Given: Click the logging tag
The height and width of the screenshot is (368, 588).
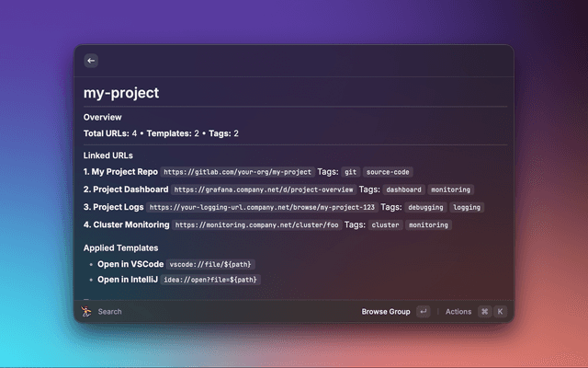Looking at the screenshot, I should pos(467,208).
